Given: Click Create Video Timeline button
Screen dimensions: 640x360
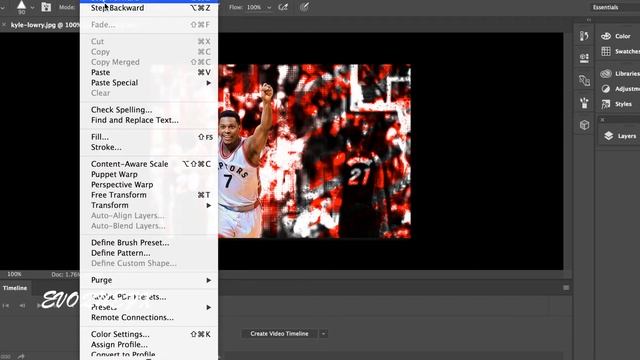Looking at the screenshot, I should pyautogui.click(x=279, y=333).
